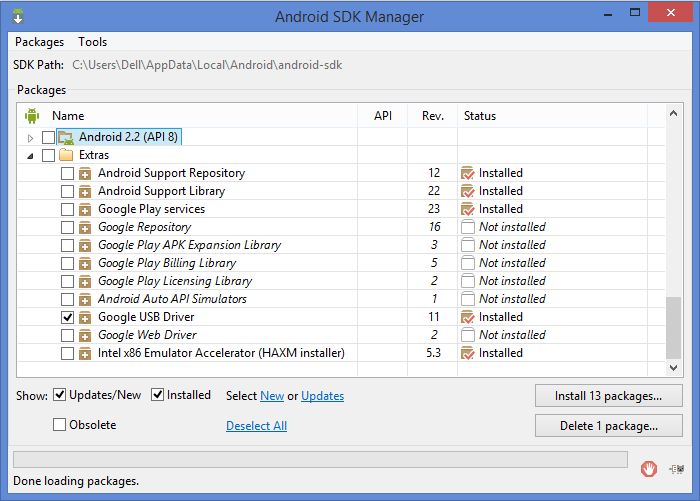700x501 pixels.
Task: Click package icon for Google Play APK Expansion Library
Action: tap(85, 245)
